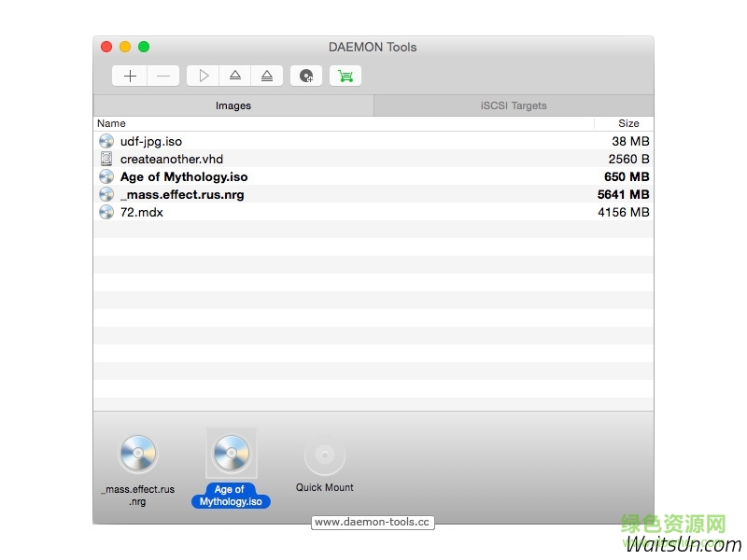The height and width of the screenshot is (560, 747).
Task: Open the www.daemon-tools.cc link
Action: coord(373,523)
